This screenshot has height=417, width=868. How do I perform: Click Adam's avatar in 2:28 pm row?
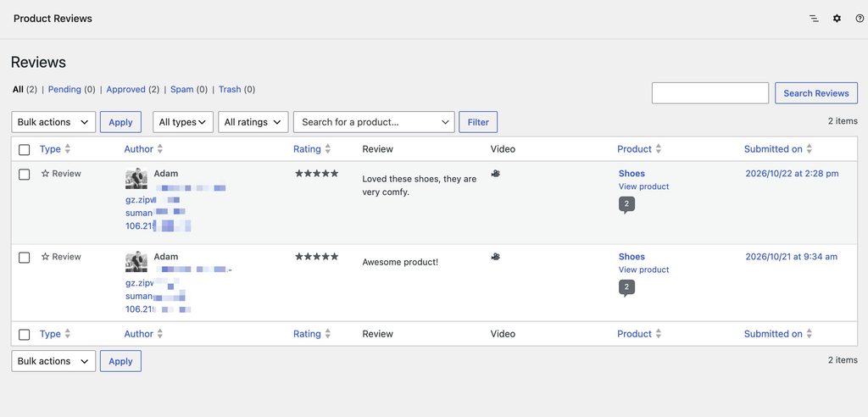point(136,178)
